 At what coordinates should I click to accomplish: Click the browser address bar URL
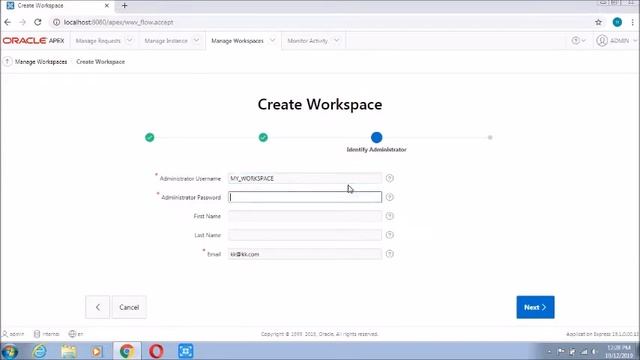click(x=118, y=22)
